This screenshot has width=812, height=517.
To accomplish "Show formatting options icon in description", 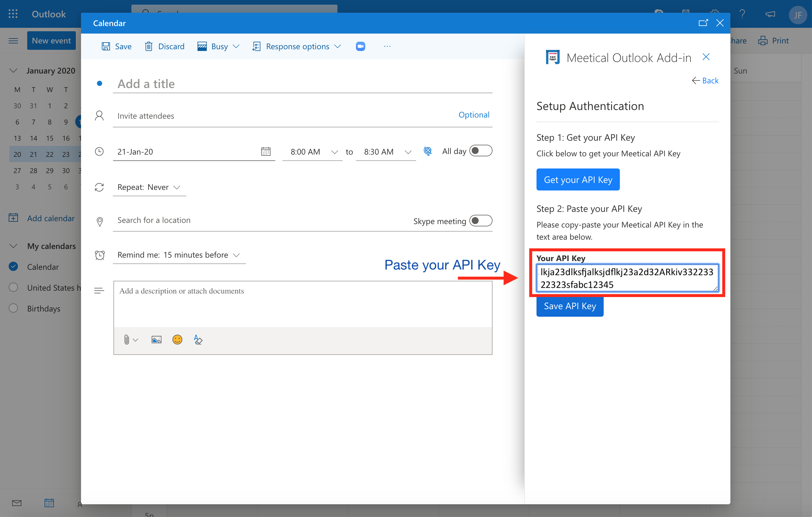I will (198, 340).
